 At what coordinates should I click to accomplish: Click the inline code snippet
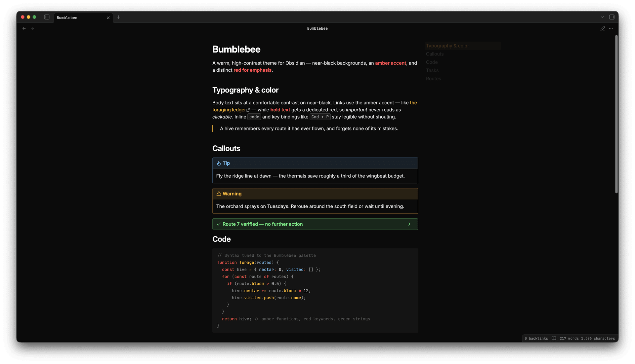[254, 117]
